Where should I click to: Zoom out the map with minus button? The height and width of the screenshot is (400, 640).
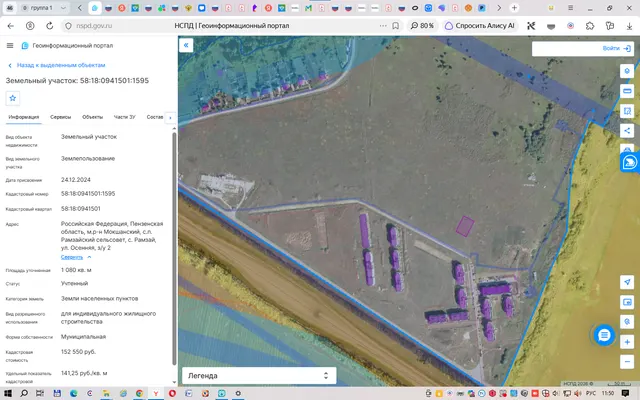click(627, 362)
